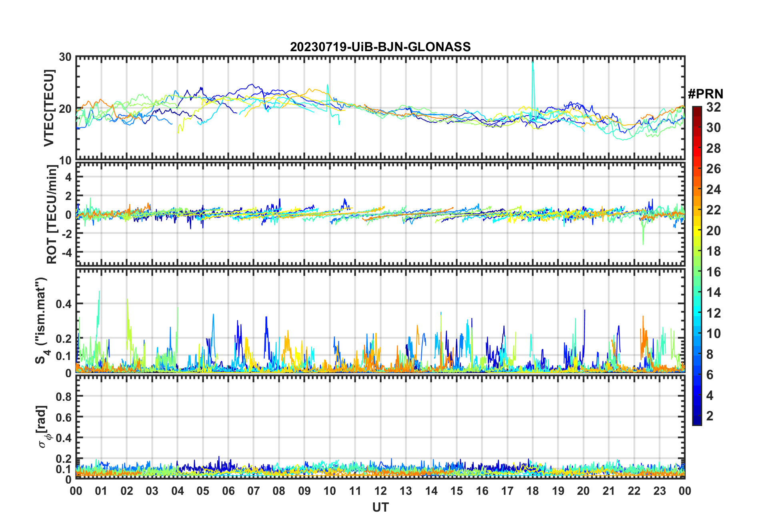Select the 0.2 tick on S4 axis
This screenshot has height=532, width=761.
[x=64, y=338]
